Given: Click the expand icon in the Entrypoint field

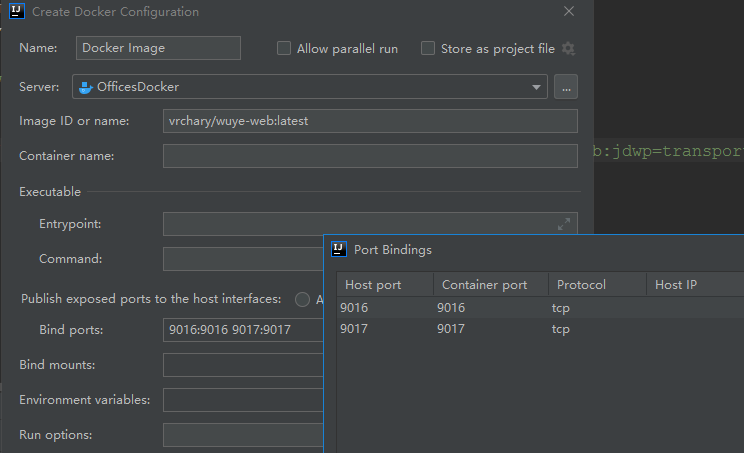Looking at the screenshot, I should click(x=564, y=224).
